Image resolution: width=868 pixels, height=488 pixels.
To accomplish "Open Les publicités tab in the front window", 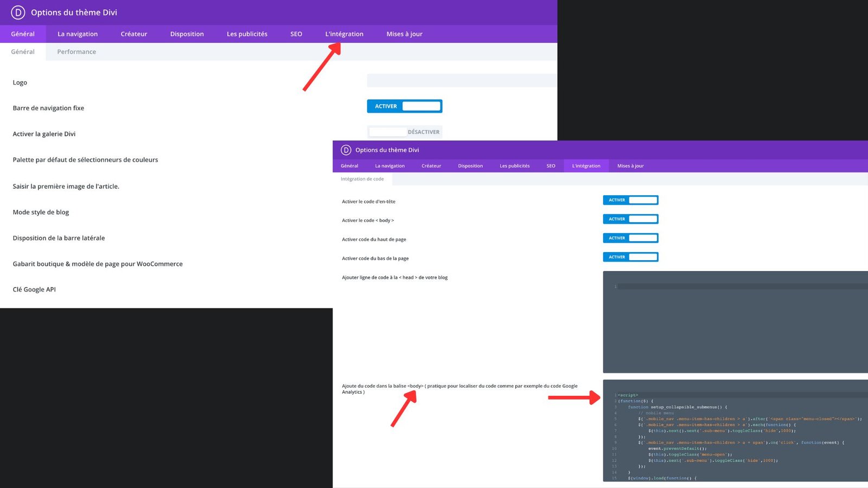I will click(x=515, y=166).
